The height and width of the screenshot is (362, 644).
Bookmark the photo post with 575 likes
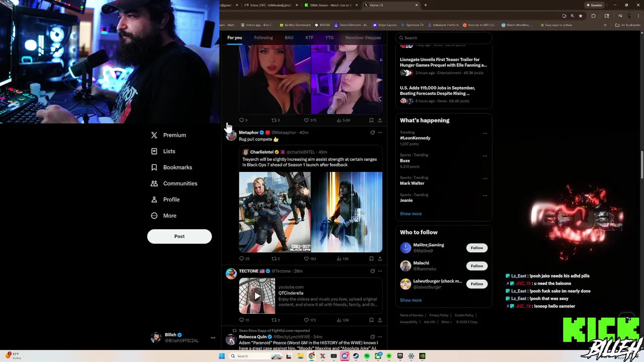tap(371, 121)
